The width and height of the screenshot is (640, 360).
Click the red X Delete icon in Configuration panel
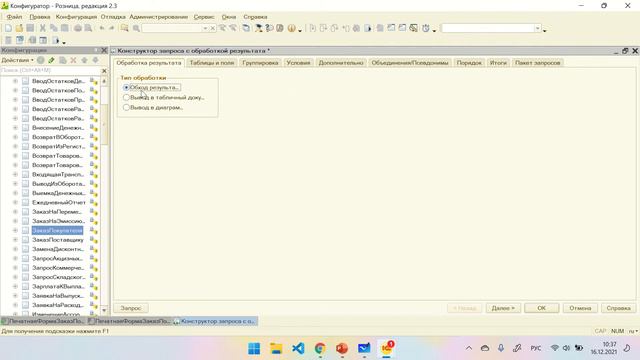pos(73,60)
